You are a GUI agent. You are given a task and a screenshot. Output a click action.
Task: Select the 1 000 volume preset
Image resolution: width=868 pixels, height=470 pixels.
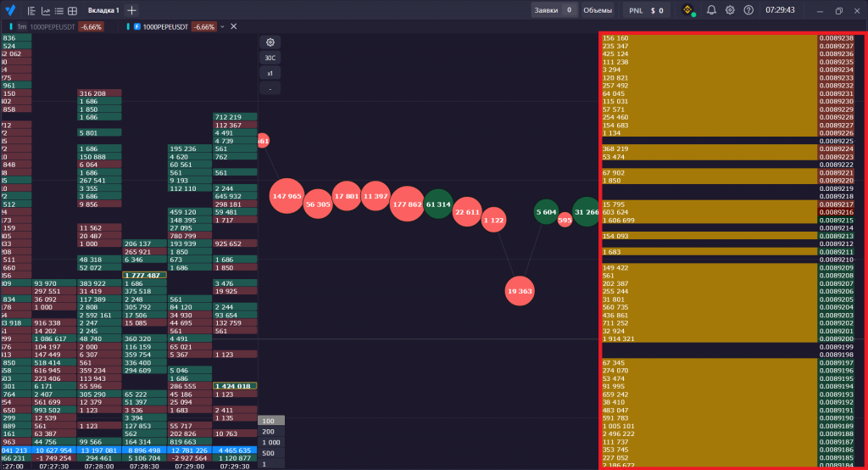pos(271,442)
